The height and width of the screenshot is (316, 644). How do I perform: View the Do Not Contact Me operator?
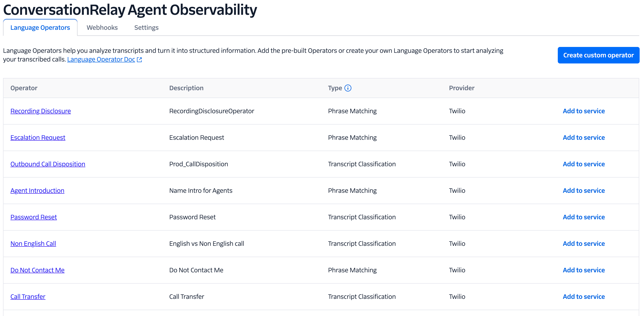click(x=37, y=270)
